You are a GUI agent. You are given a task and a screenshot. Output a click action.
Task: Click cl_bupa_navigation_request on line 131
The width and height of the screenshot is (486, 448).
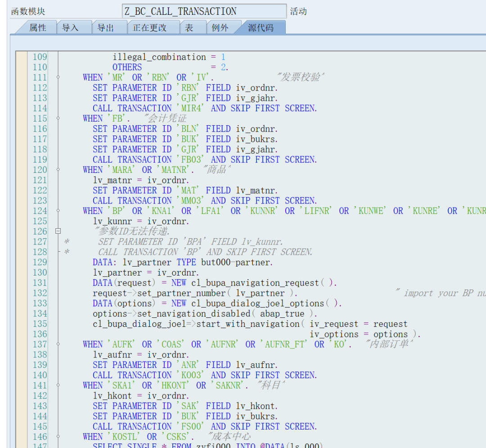pyautogui.click(x=255, y=283)
